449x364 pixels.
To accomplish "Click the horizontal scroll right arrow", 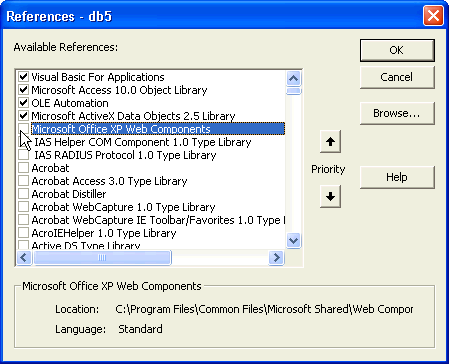I will pos(276,257).
